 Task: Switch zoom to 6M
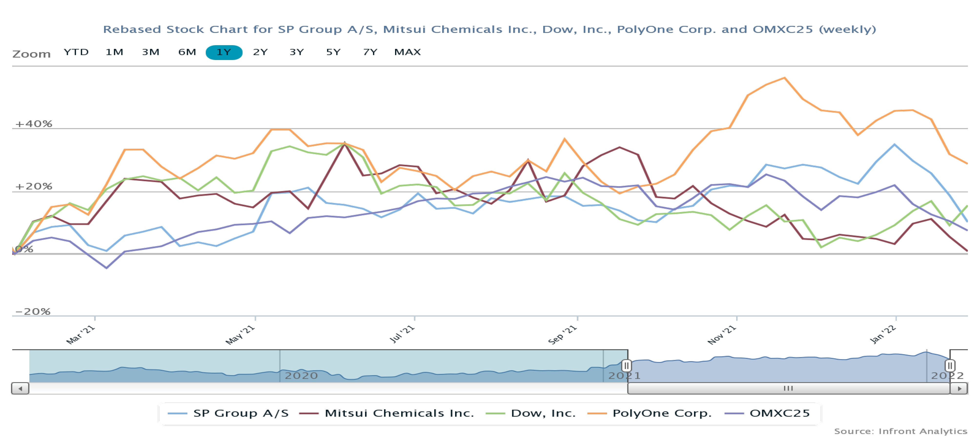(x=187, y=52)
